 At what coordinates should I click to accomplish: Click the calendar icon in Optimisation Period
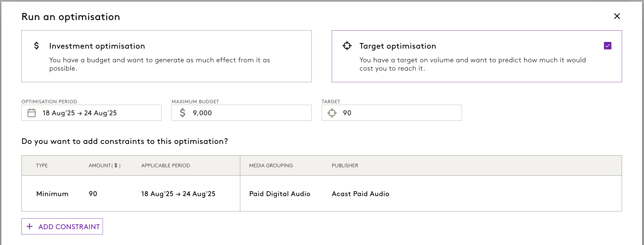point(32,113)
